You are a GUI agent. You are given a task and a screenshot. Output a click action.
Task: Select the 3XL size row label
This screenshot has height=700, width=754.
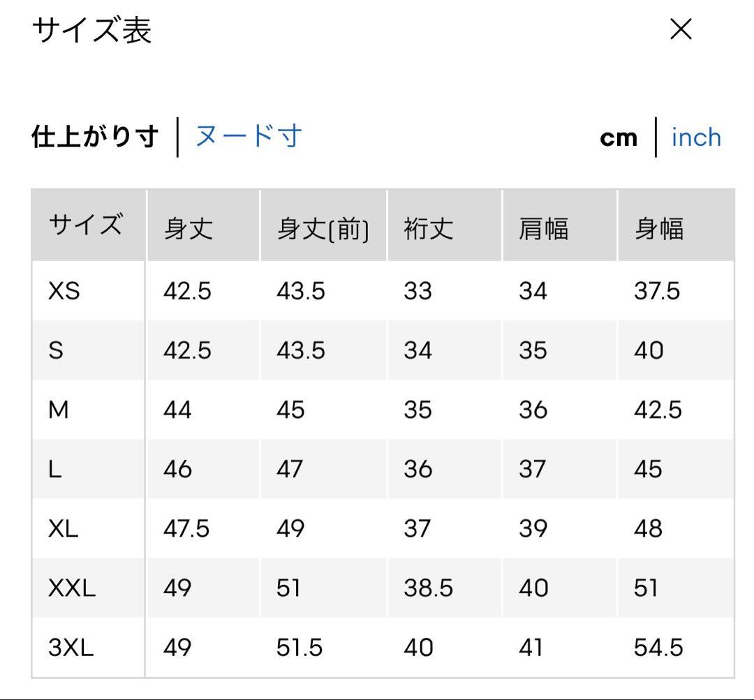point(71,647)
